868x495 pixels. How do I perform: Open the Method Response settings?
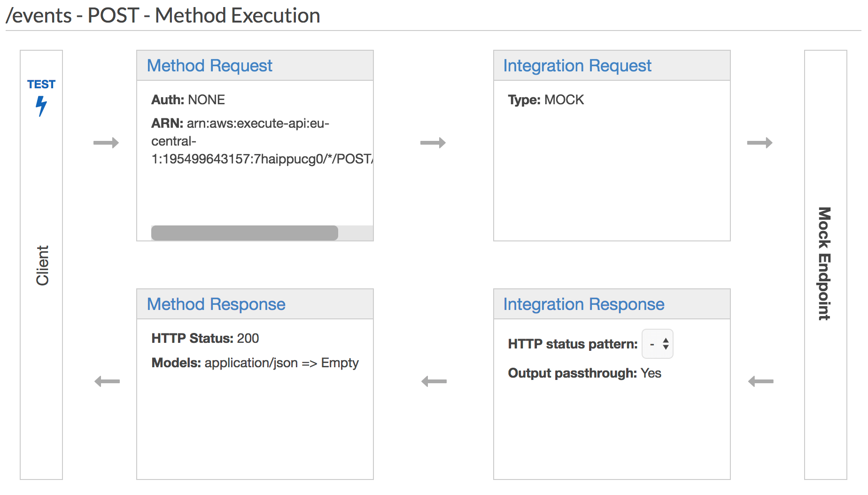[216, 304]
